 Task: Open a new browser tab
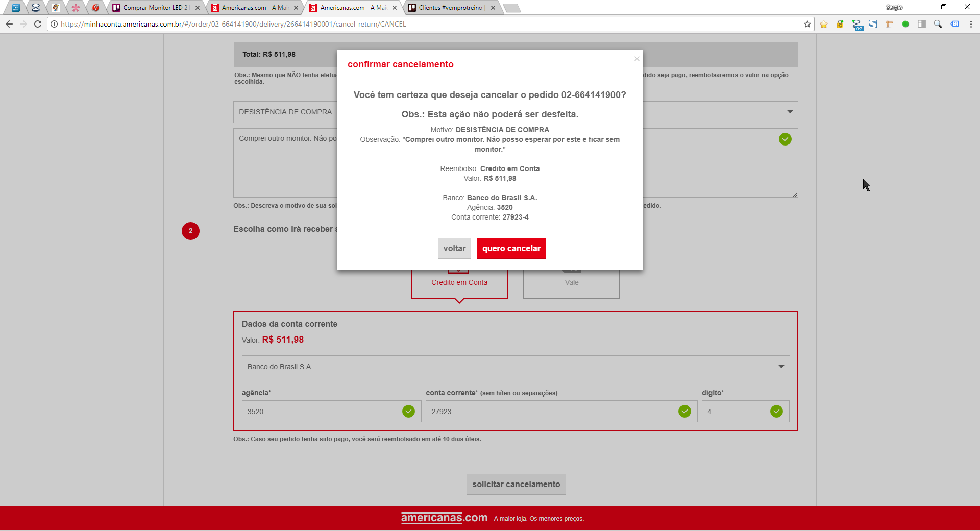(511, 8)
